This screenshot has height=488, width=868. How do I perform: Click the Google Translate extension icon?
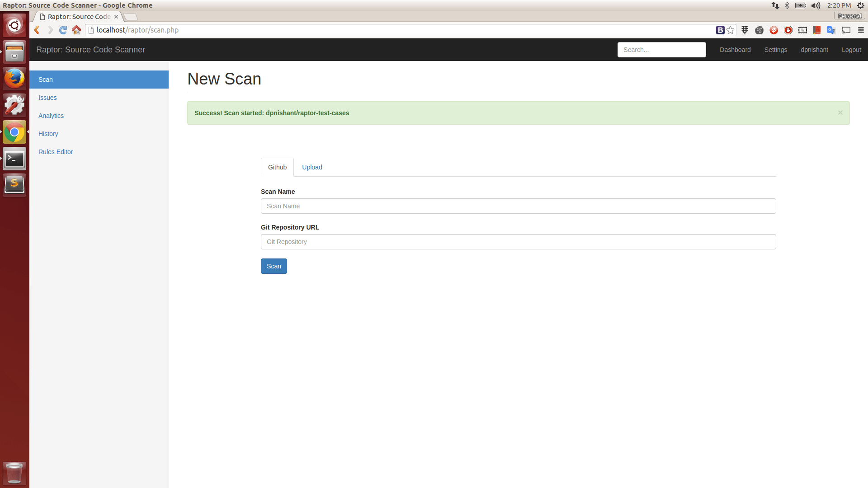click(x=831, y=30)
